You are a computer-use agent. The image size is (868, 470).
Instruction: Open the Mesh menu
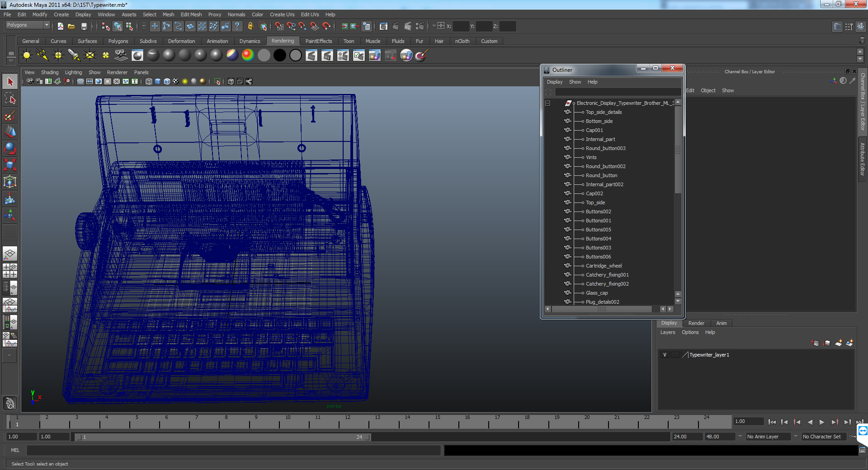(168, 14)
